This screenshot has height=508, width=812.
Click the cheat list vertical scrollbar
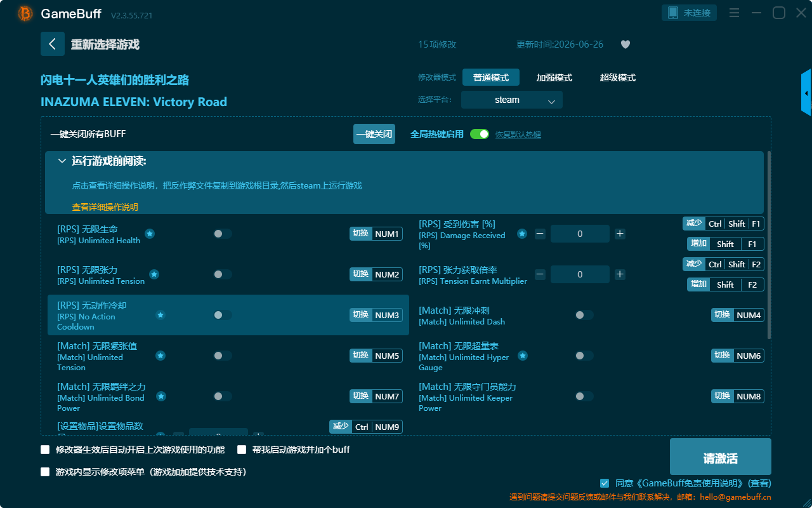coord(769,245)
